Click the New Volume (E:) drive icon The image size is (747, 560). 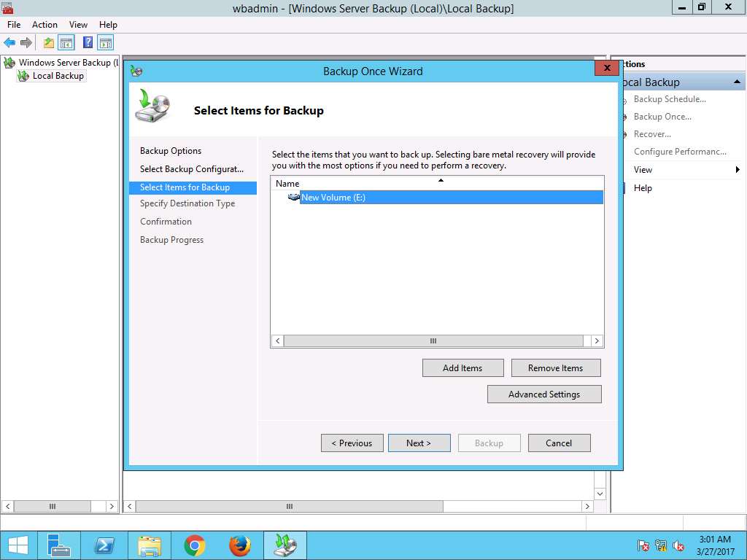pyautogui.click(x=293, y=197)
